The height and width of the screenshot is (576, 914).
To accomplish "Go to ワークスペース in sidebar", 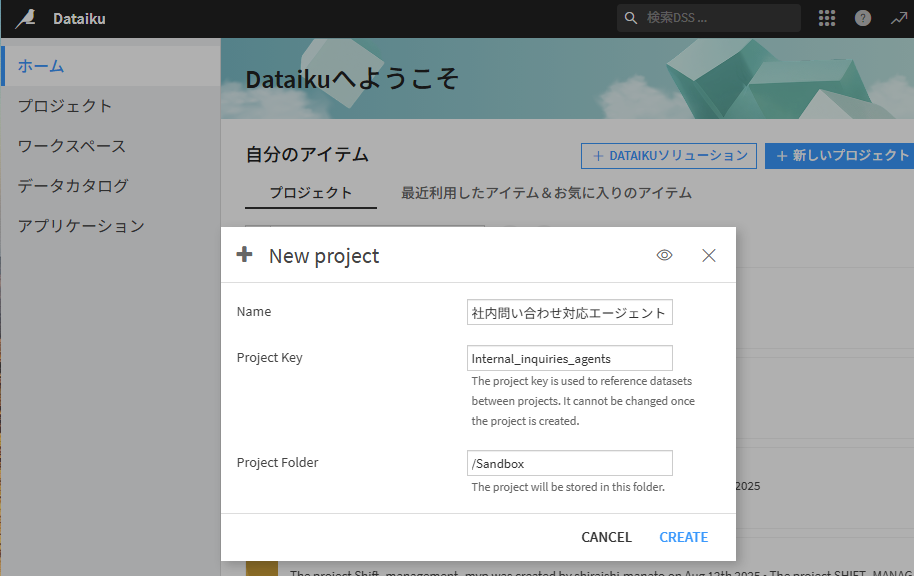I will pyautogui.click(x=72, y=146).
